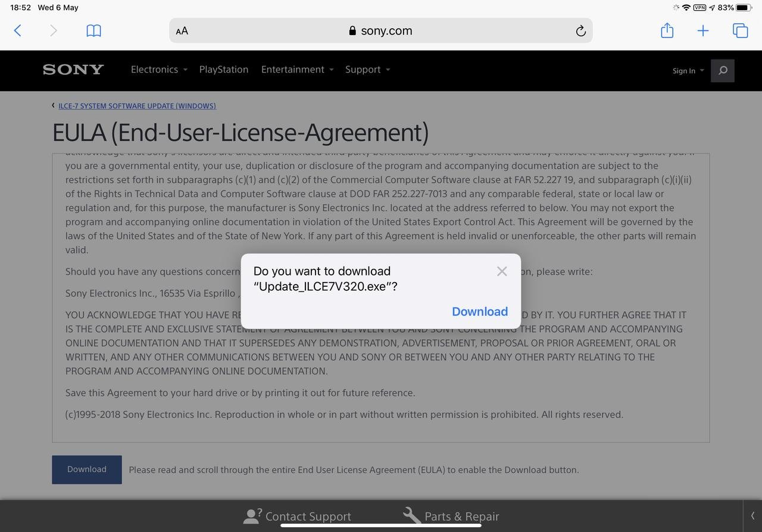Image resolution: width=762 pixels, height=532 pixels.
Task: Go back with Safari's back arrow
Action: [18, 31]
